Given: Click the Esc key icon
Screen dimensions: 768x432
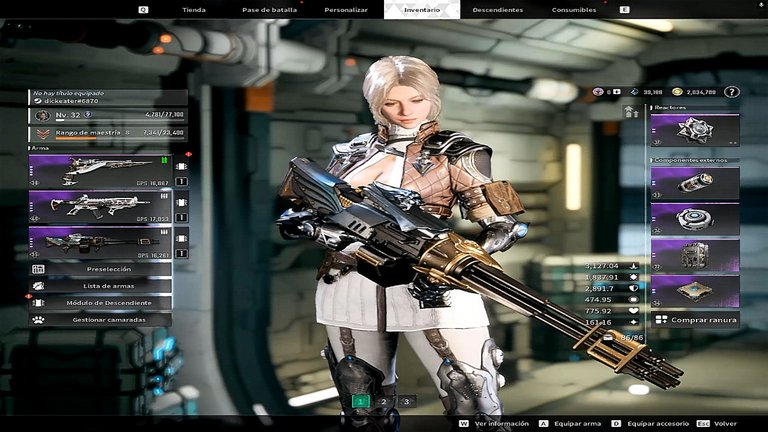Looking at the screenshot, I should (x=703, y=424).
